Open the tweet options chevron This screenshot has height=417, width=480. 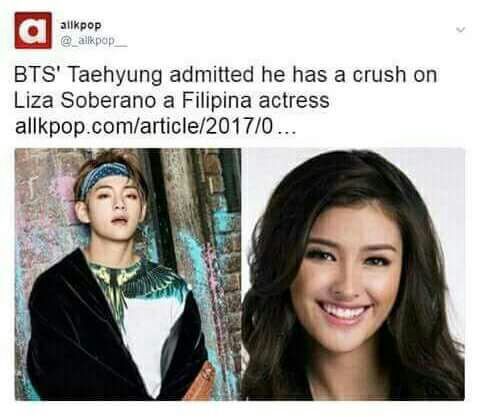(461, 30)
